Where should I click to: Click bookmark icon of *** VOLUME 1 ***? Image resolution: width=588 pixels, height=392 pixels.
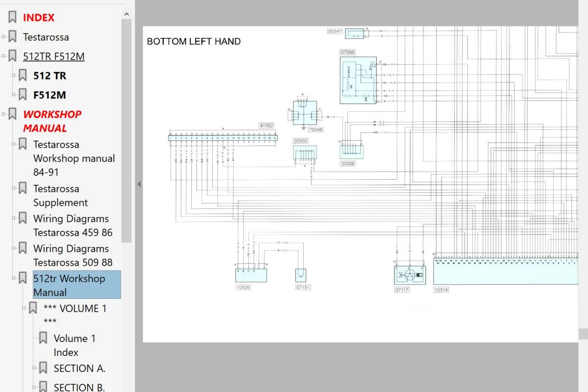tap(33, 308)
